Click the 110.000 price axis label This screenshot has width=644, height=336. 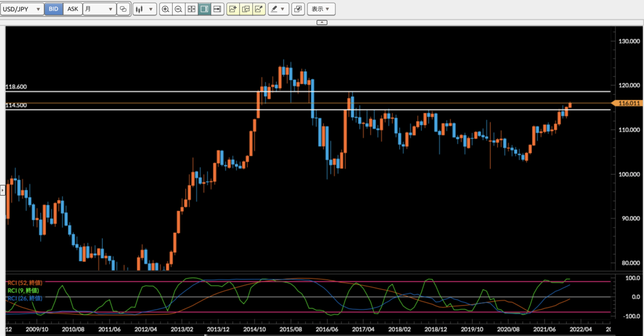click(629, 130)
